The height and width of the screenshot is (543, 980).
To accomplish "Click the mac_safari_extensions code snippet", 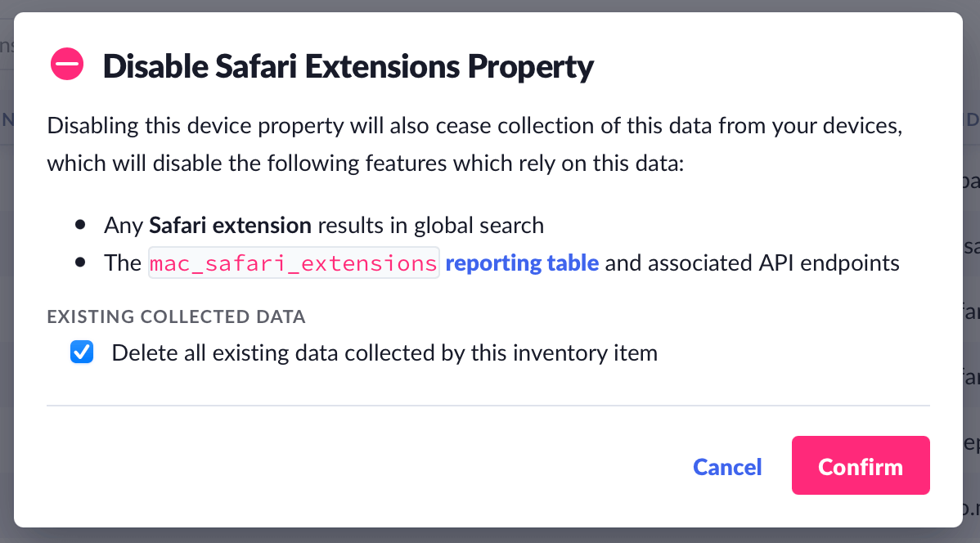I will [294, 263].
